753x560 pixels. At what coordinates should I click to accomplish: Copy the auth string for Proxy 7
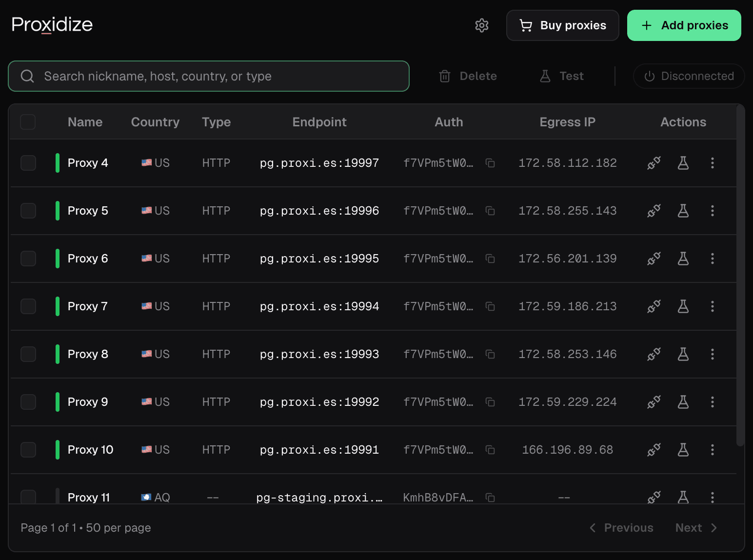pyautogui.click(x=490, y=307)
